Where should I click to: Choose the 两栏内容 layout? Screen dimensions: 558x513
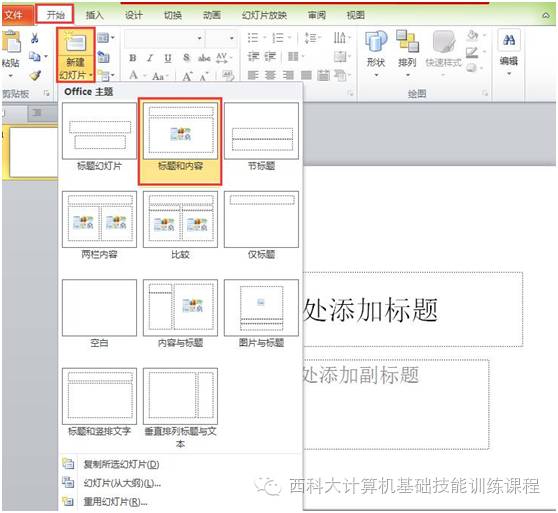[99, 226]
